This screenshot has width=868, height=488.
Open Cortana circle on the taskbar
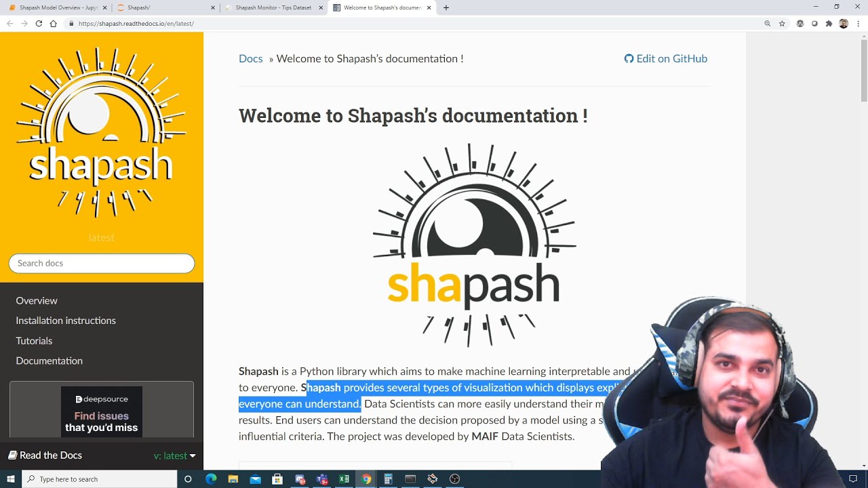(188, 479)
